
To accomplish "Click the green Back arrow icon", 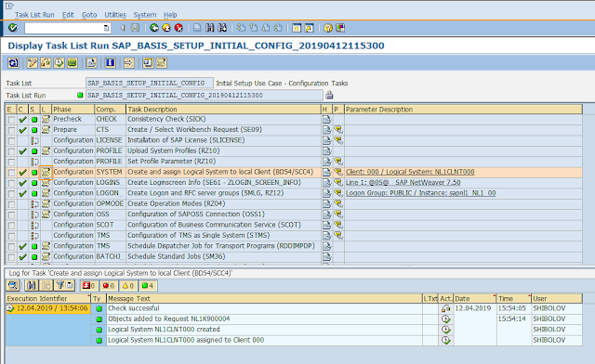I will (153, 28).
